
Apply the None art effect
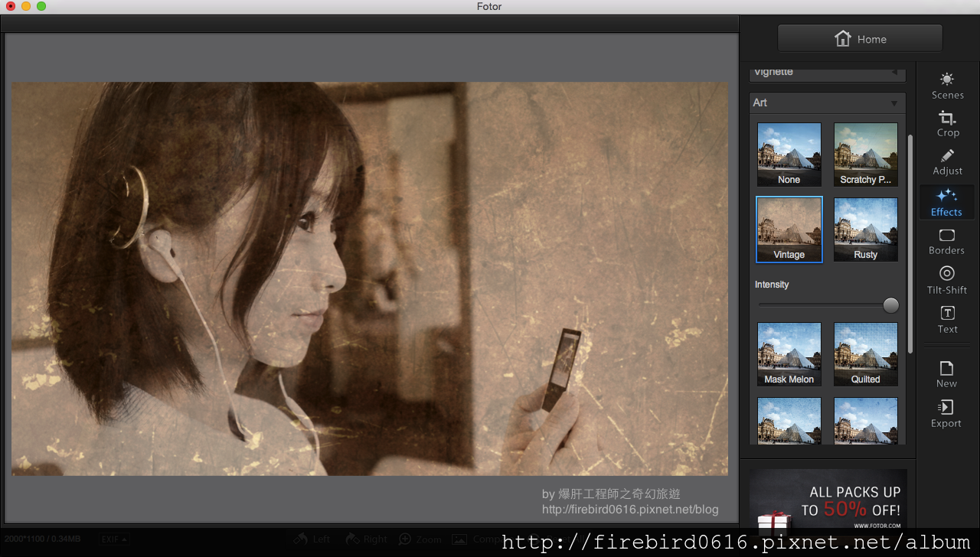(789, 155)
